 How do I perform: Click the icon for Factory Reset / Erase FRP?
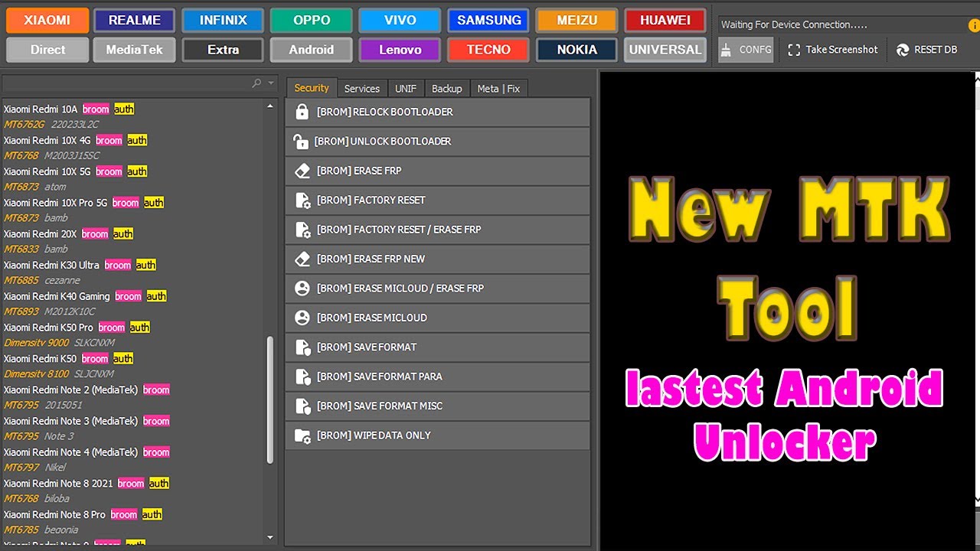pos(302,230)
